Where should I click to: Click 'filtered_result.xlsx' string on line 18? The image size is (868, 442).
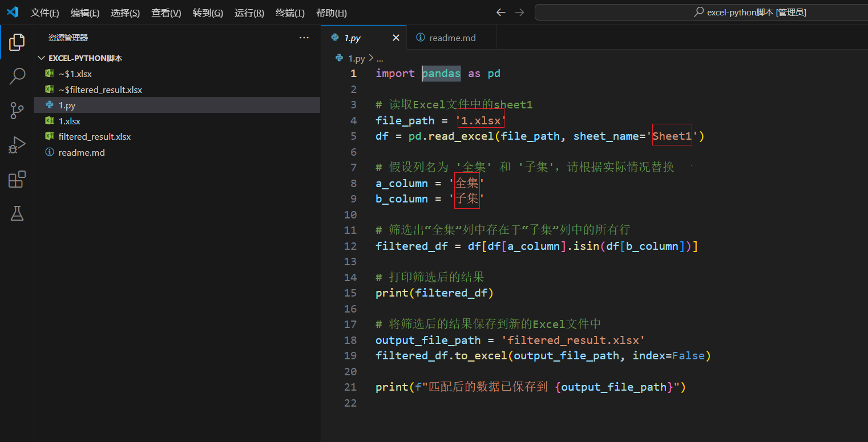pyautogui.click(x=573, y=340)
